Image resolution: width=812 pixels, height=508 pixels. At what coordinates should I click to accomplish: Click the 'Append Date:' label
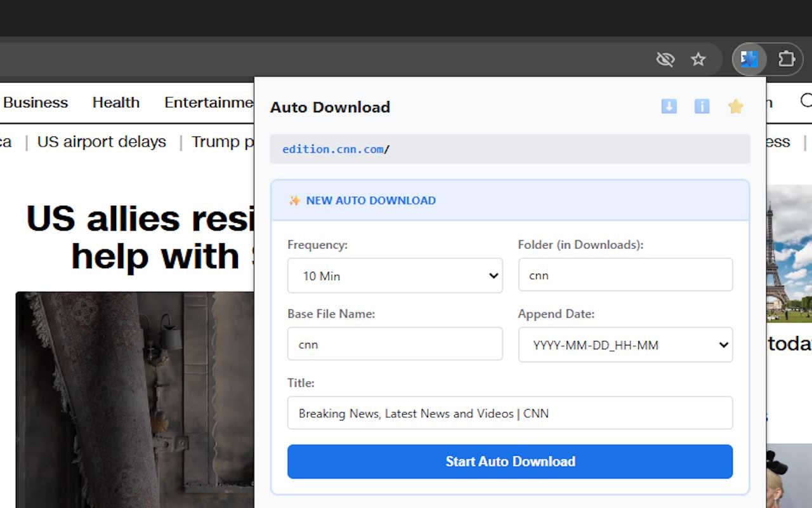(556, 314)
